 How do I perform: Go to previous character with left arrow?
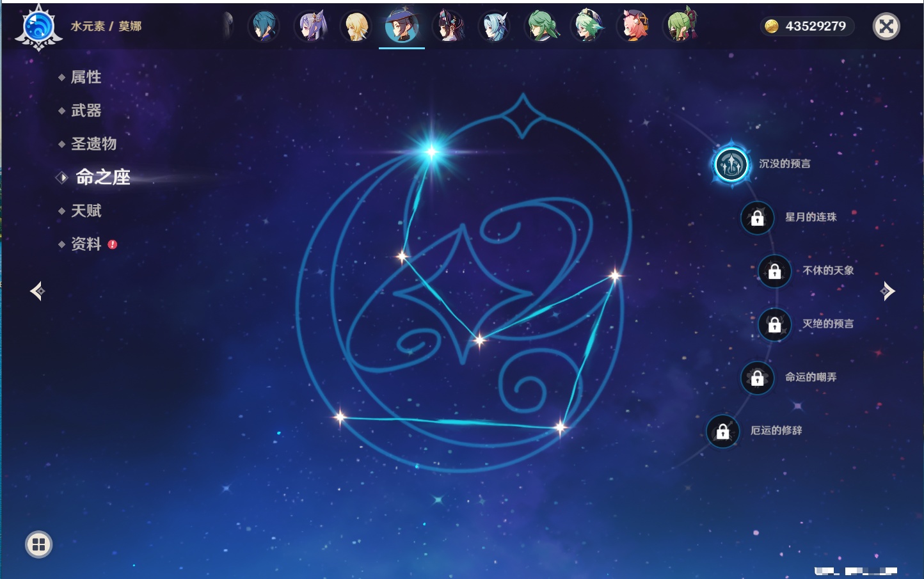[38, 291]
